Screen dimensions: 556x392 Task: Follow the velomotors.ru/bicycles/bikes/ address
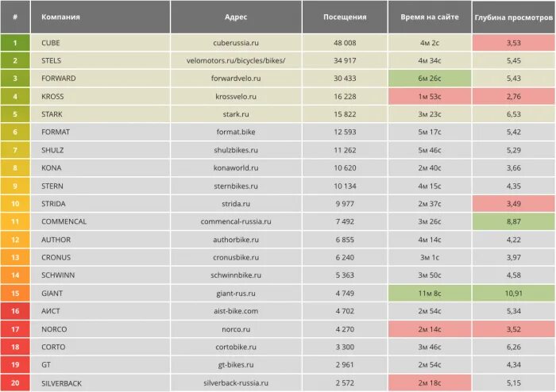click(x=236, y=60)
